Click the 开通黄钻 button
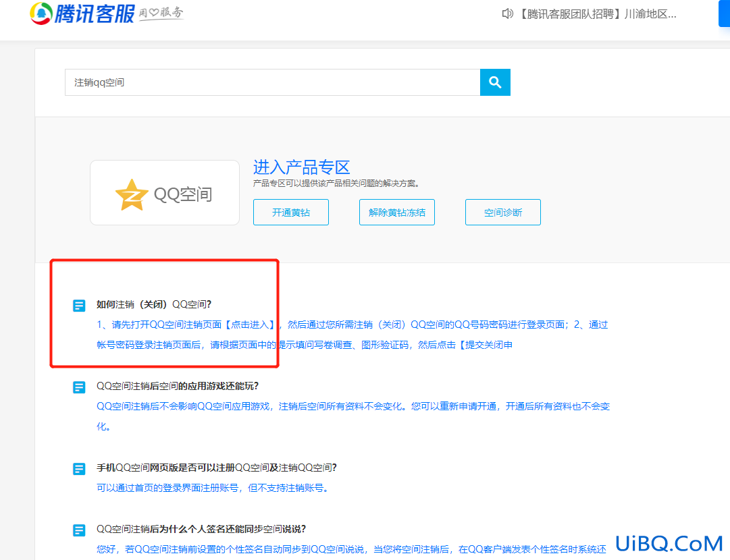The width and height of the screenshot is (730, 560). coord(291,212)
